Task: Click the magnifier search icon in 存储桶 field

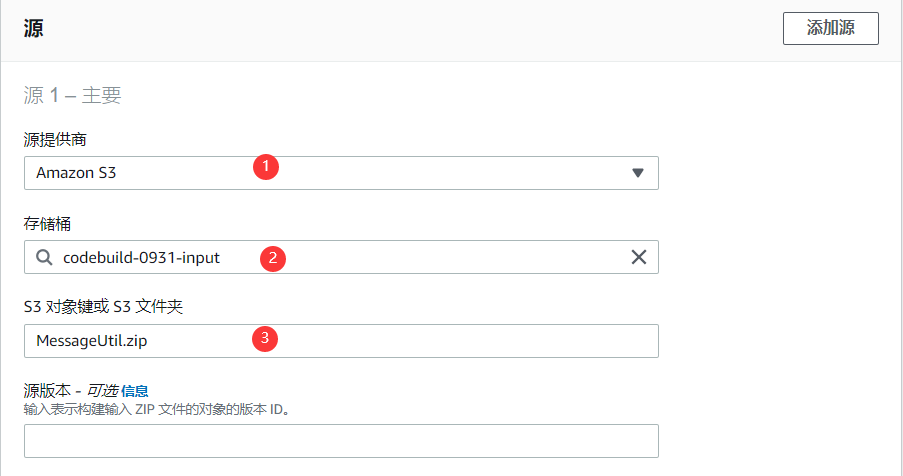Action: tap(44, 257)
